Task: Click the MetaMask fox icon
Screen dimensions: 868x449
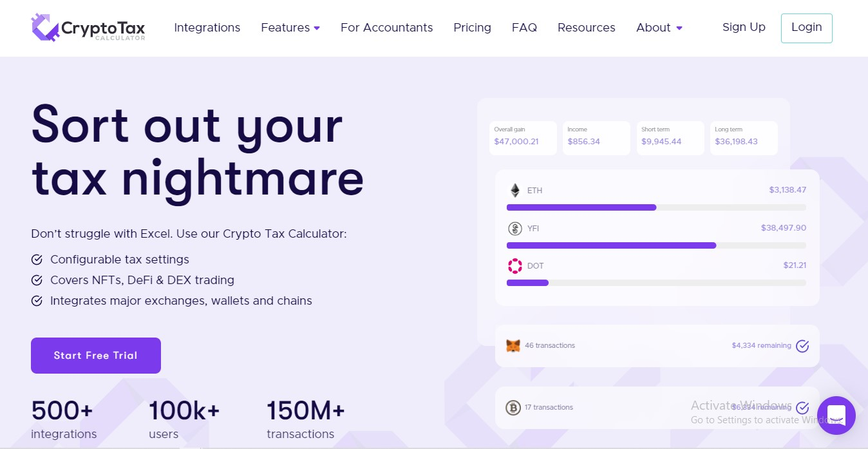Action: pos(513,346)
